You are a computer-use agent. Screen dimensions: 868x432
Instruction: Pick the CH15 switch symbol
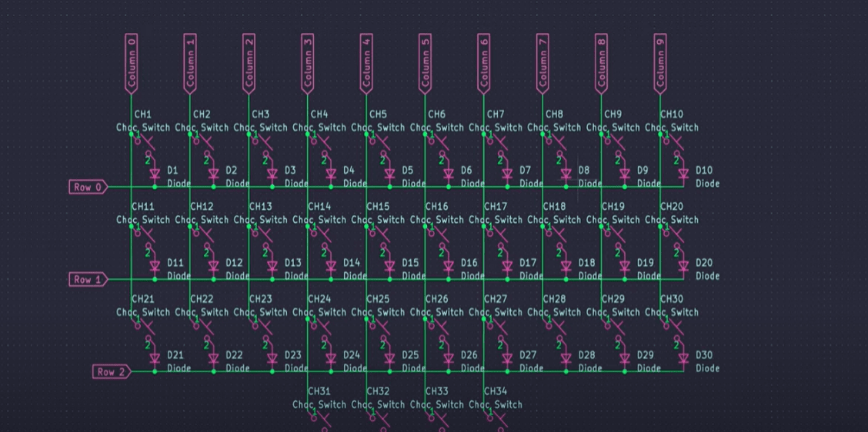(378, 234)
